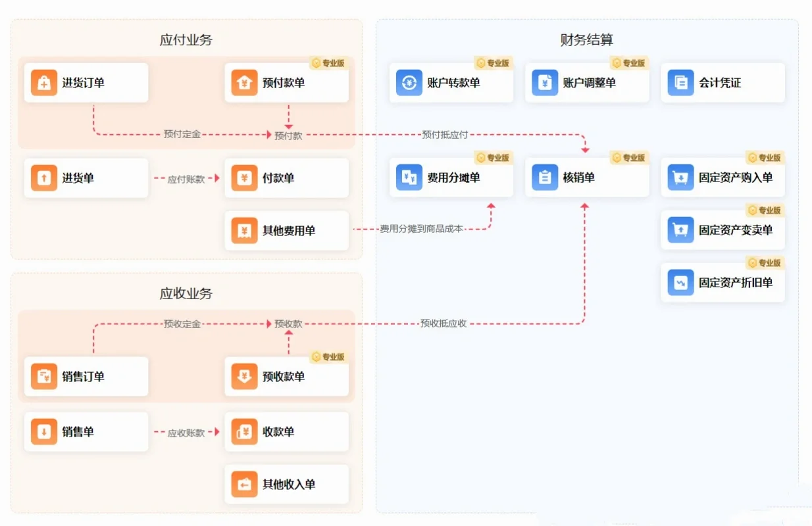Click the 应付业务 section title

pos(186,39)
